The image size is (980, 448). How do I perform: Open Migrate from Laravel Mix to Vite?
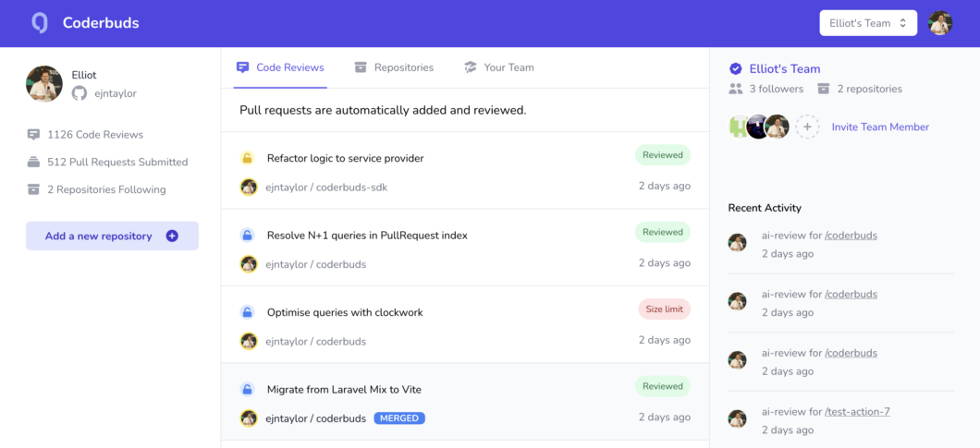coord(344,389)
